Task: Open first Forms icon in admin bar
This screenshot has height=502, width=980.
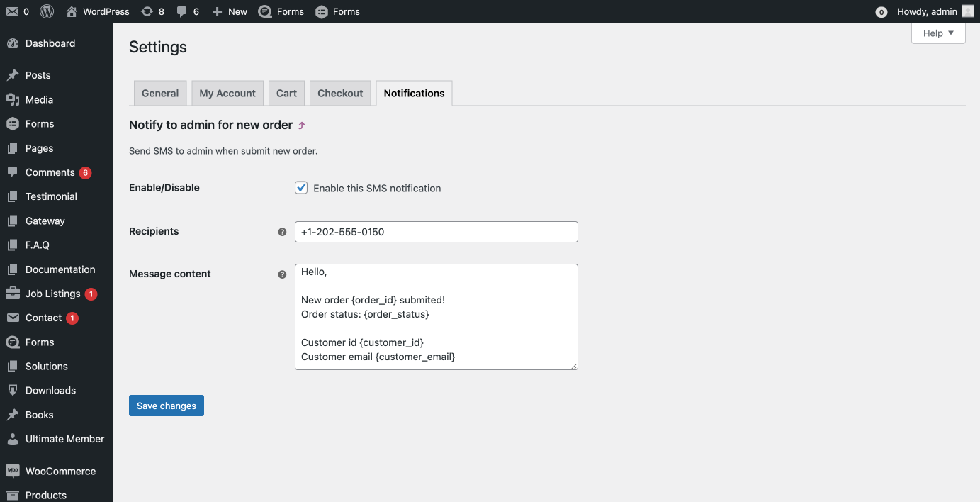Action: (x=265, y=11)
